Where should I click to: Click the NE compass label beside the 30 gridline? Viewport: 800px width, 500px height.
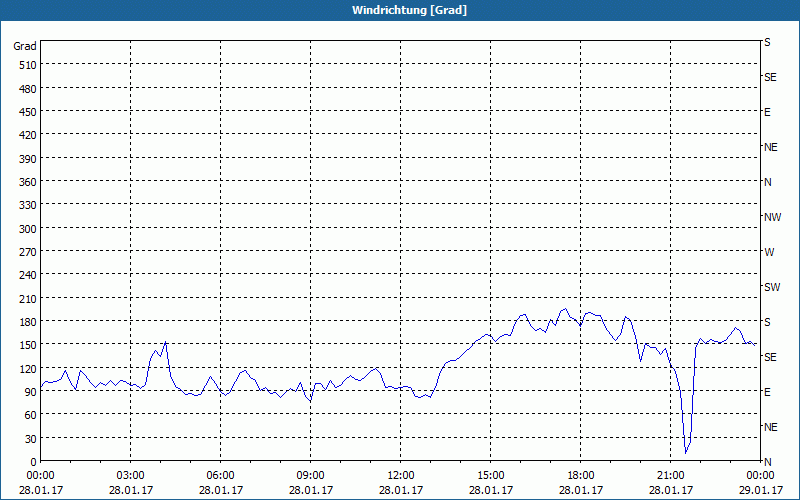(771, 427)
